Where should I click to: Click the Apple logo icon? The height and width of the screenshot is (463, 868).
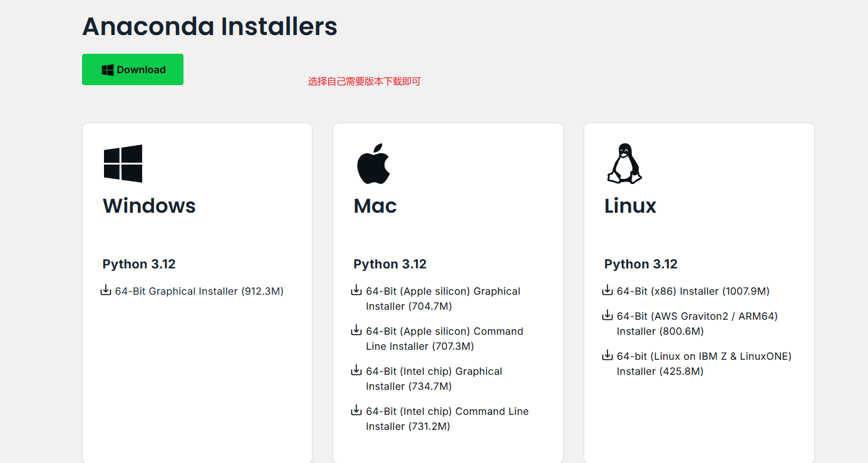point(373,163)
